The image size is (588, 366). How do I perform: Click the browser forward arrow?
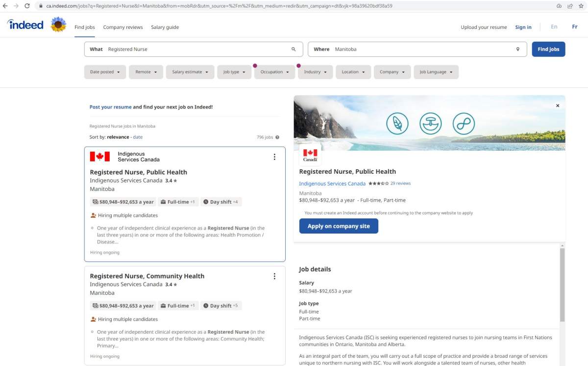coord(16,6)
